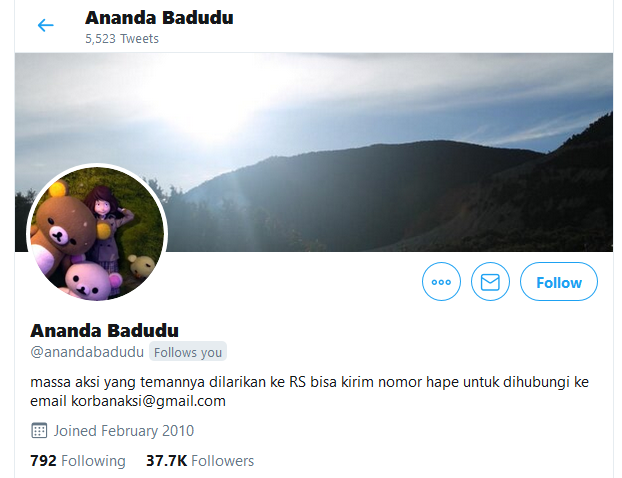622x478 pixels.
Task: Select the korbanaksi@gmail.com email text
Action: [x=148, y=401]
